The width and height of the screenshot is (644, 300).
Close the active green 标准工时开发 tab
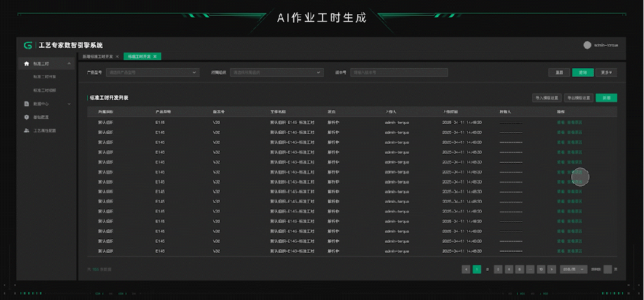155,57
